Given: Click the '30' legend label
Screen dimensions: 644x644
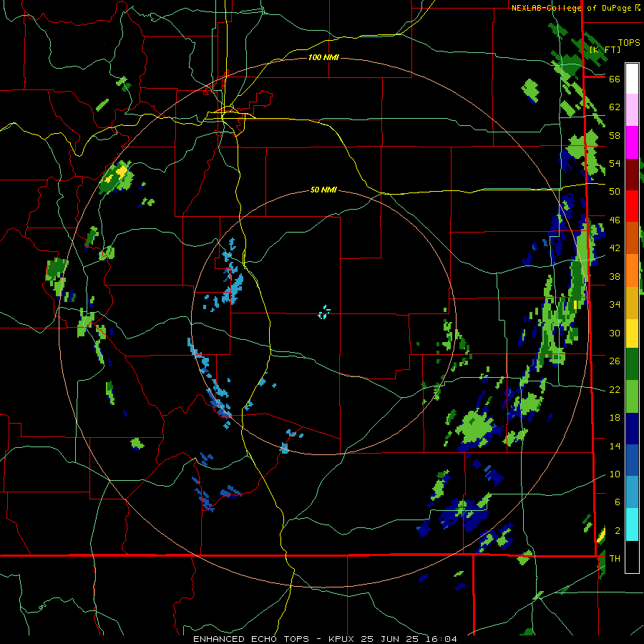Looking at the screenshot, I should 615,333.
